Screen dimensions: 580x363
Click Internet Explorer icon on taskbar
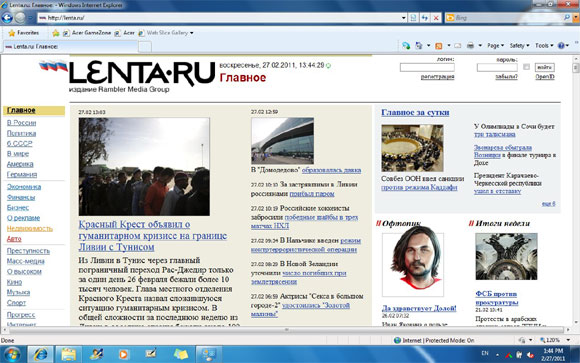tap(41, 354)
